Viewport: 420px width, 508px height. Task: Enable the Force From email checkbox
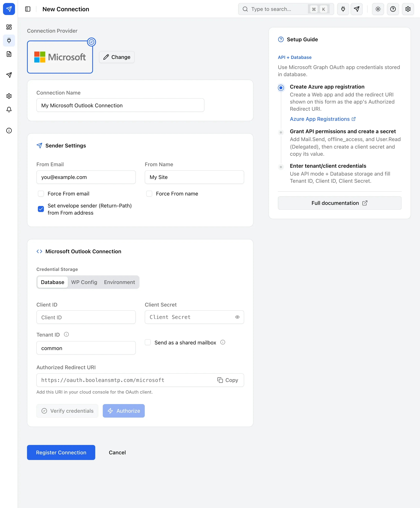click(x=41, y=194)
